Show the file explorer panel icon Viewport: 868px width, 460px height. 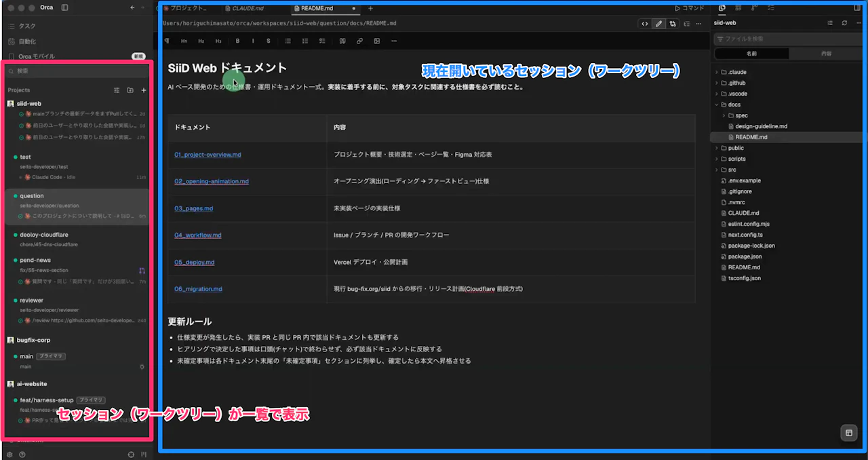722,7
